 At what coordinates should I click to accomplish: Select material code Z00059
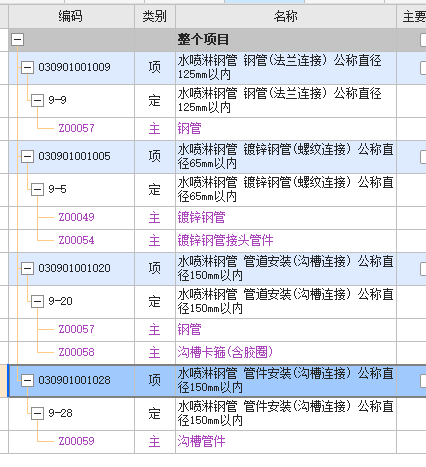pyautogui.click(x=76, y=441)
